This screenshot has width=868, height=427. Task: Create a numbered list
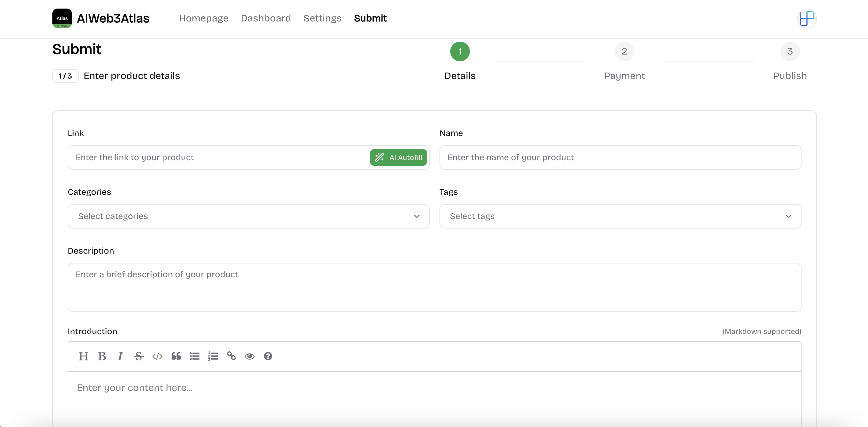click(213, 356)
